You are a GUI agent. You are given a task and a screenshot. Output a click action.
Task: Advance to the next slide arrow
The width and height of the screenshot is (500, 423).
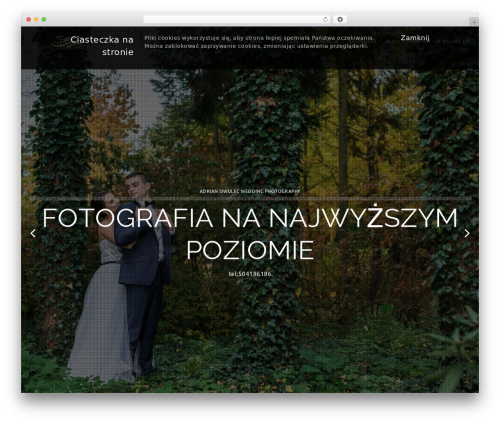pos(467,233)
